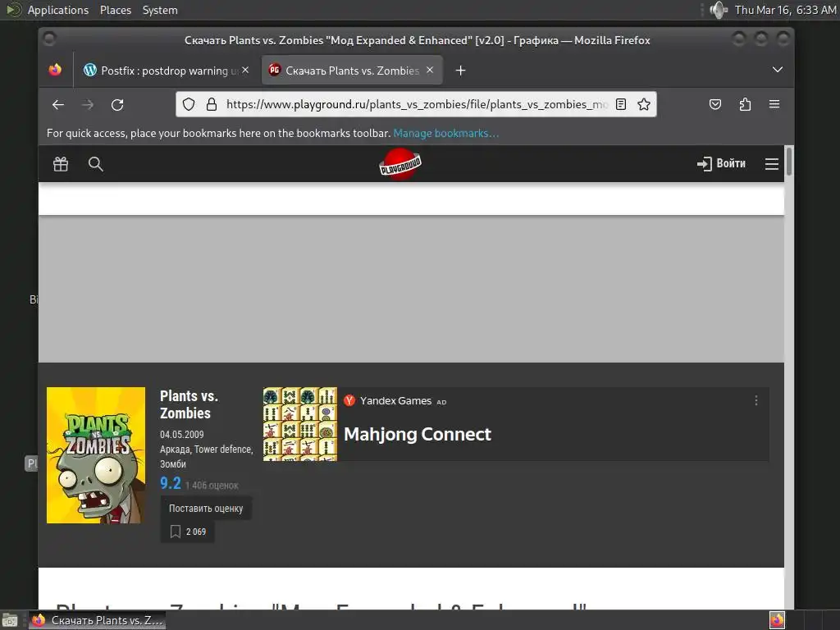Click the 1 406 оценок ratings count
The height and width of the screenshot is (630, 840).
tap(212, 486)
